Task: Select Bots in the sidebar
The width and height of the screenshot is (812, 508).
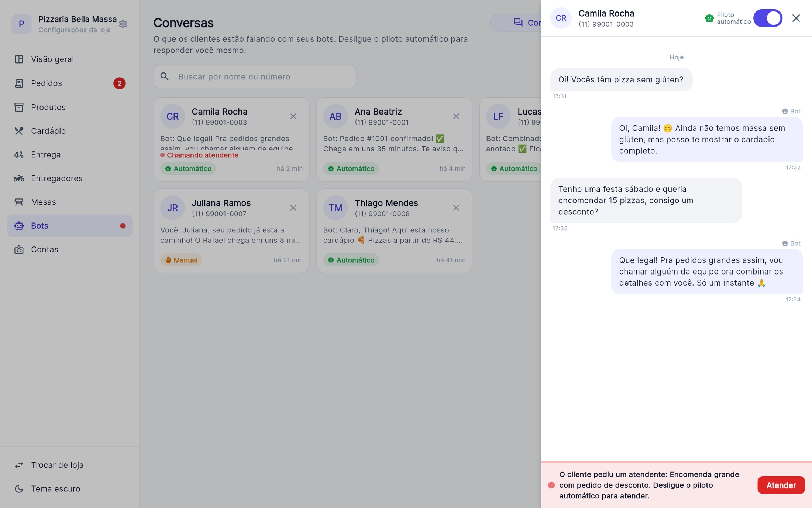Action: tap(69, 226)
